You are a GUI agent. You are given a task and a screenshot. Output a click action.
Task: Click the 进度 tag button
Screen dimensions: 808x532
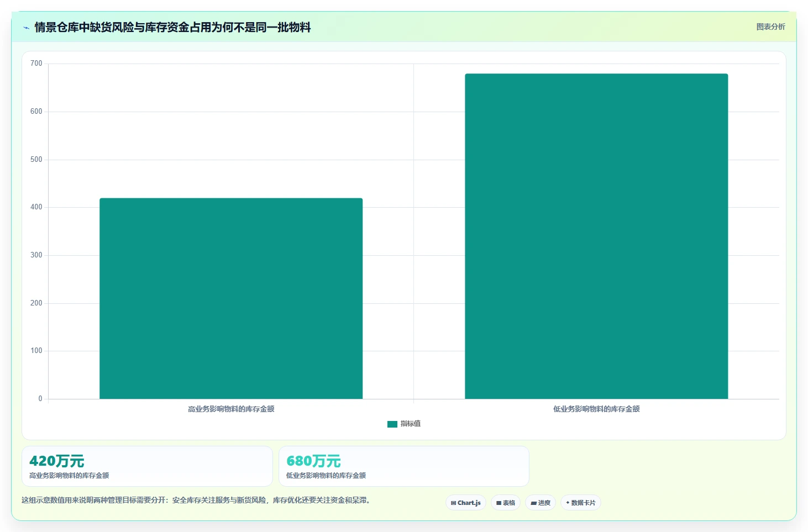click(541, 503)
